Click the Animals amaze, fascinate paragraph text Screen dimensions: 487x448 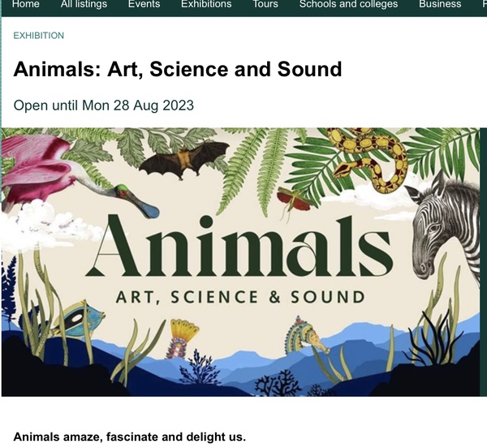pyautogui.click(x=130, y=437)
